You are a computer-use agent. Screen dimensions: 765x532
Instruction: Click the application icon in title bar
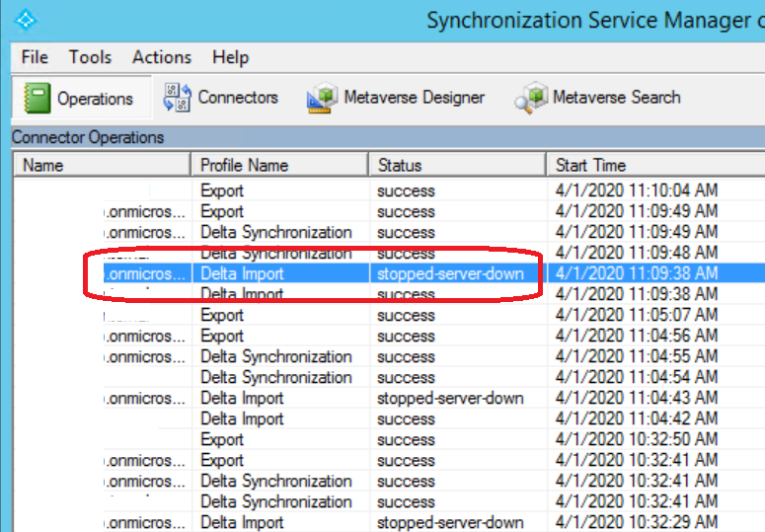click(x=26, y=20)
